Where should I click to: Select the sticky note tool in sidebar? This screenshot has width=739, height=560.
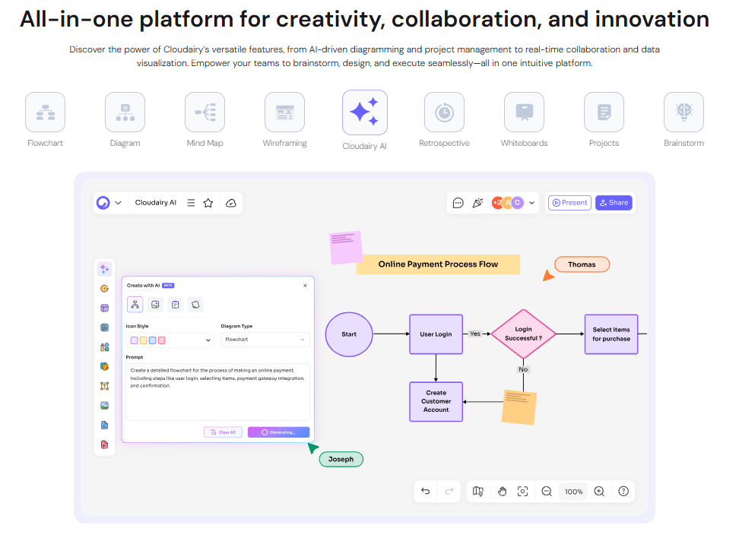pyautogui.click(x=105, y=366)
